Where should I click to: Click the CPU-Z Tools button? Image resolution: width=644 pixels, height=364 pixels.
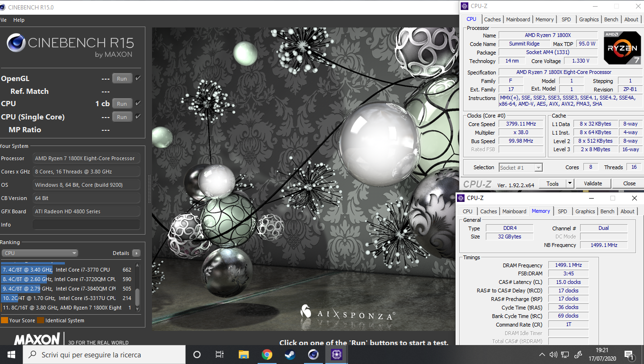[553, 183]
